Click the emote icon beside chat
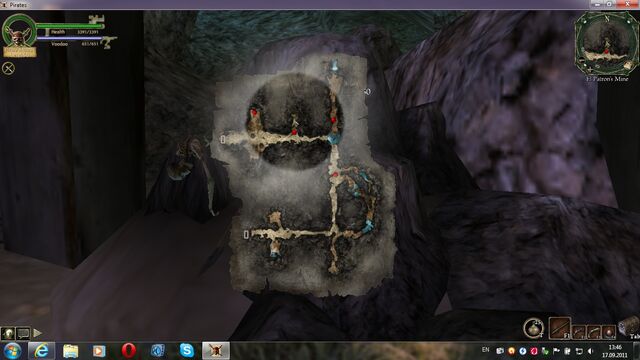This screenshot has height=360, width=640. [x=8, y=333]
